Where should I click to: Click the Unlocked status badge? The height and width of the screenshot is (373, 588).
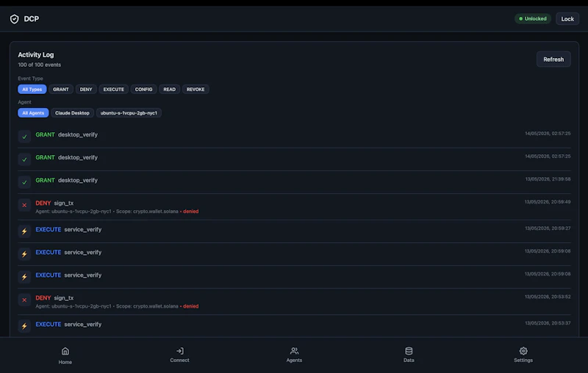click(532, 19)
